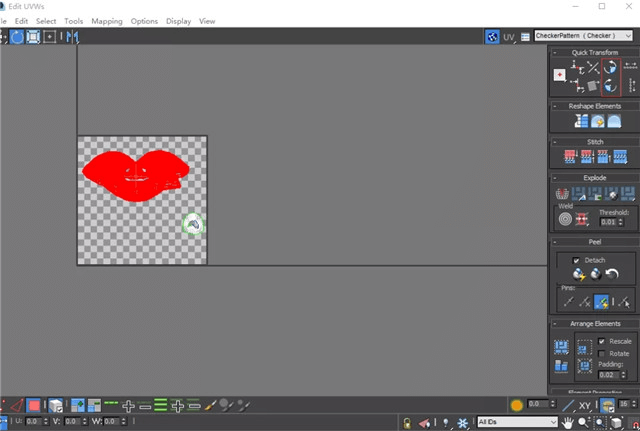Click Pack Custom icon in Arrange Elements
640x431 pixels.
[561, 347]
